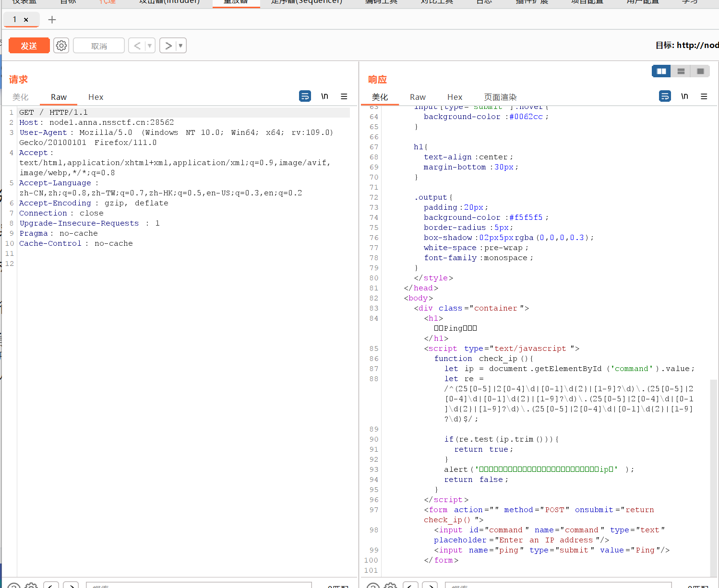This screenshot has height=588, width=719.
Task: Click the Upgrade-Insecure-Requests header line
Action: pyautogui.click(x=89, y=223)
